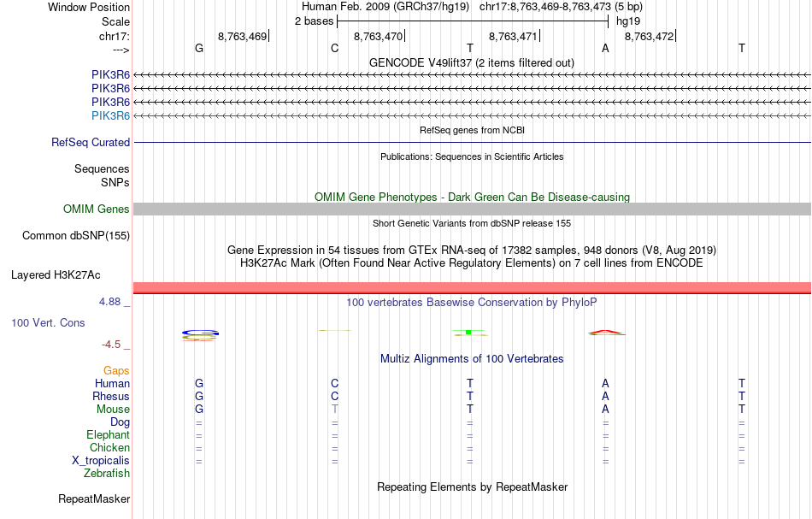Open Publications: Sequences in Scientific Articles title
The width and height of the screenshot is (812, 519).
472,157
